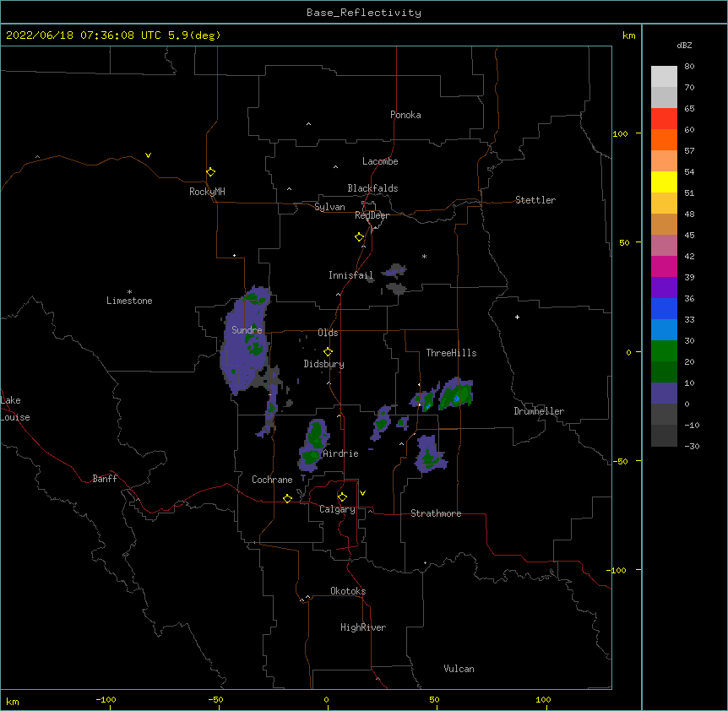Pick the blue 36-33 dBZ legend swatch
Screen dimensions: 728x711
click(x=664, y=308)
